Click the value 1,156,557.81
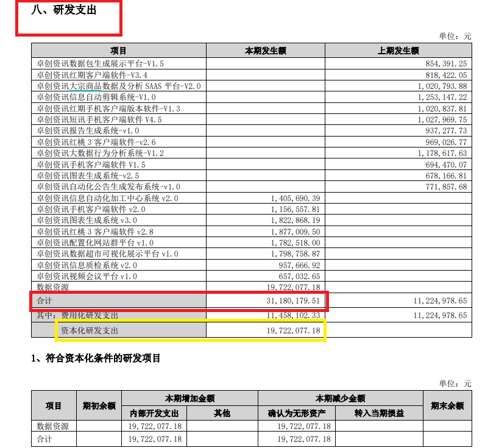This screenshot has width=485, height=448. (x=296, y=210)
